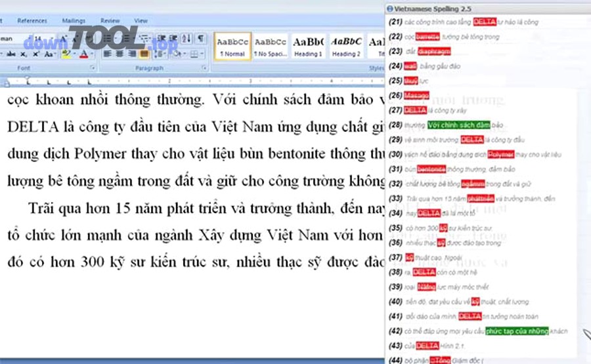Apply bullet list formatting
Screen dimensions: 591x364
click(x=108, y=39)
